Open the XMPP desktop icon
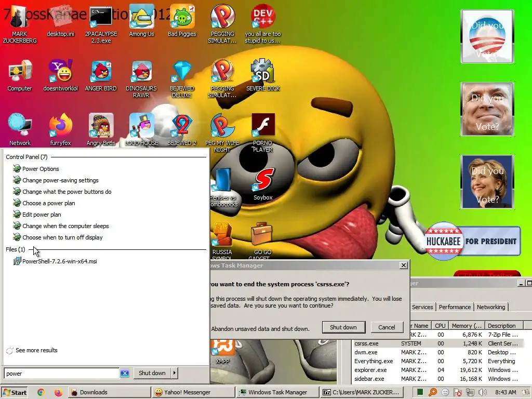Screen dimensions: 532x399 (x=222, y=352)
